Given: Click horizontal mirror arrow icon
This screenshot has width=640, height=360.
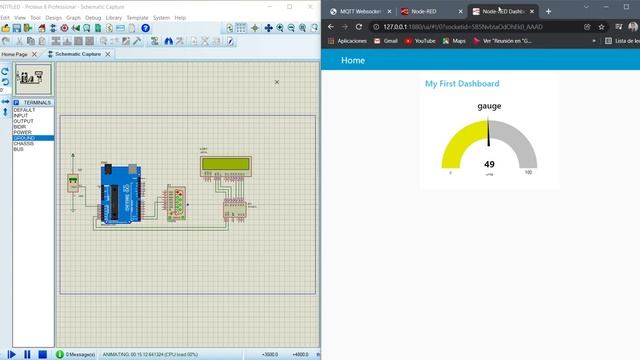Looking at the screenshot, I should point(5,101).
